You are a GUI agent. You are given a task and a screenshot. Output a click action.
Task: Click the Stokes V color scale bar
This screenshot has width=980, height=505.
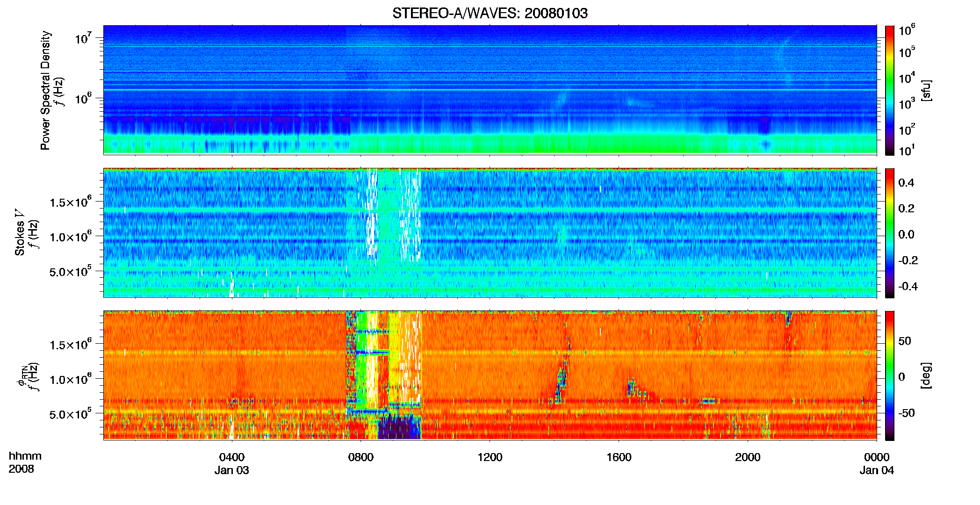coord(889,233)
